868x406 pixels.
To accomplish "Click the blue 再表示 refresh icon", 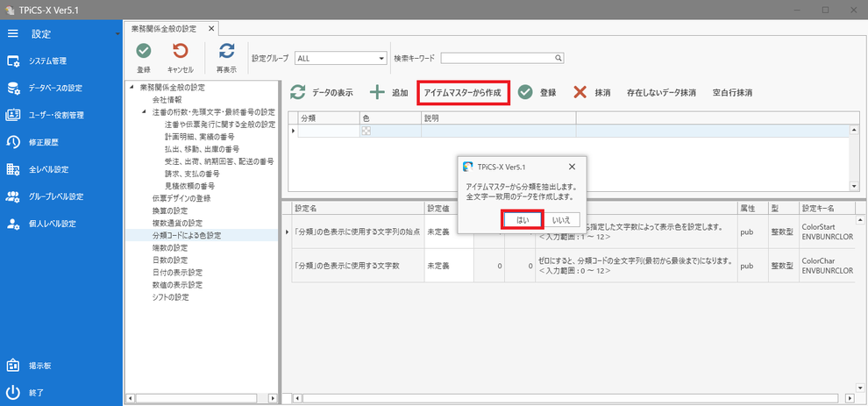I will (x=226, y=52).
